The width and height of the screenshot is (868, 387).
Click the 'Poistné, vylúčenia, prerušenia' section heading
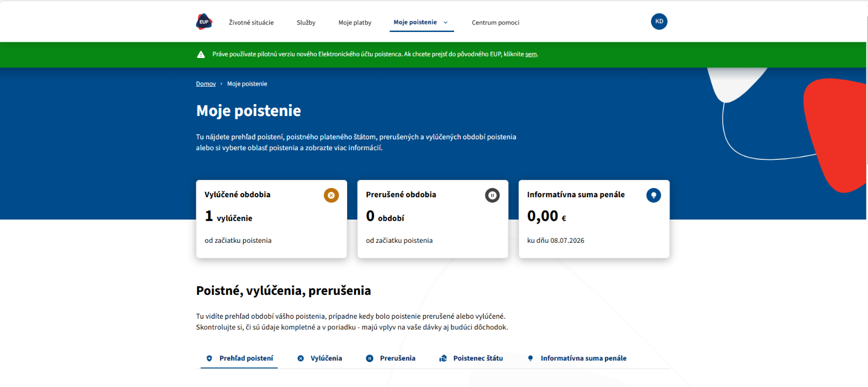[283, 291]
